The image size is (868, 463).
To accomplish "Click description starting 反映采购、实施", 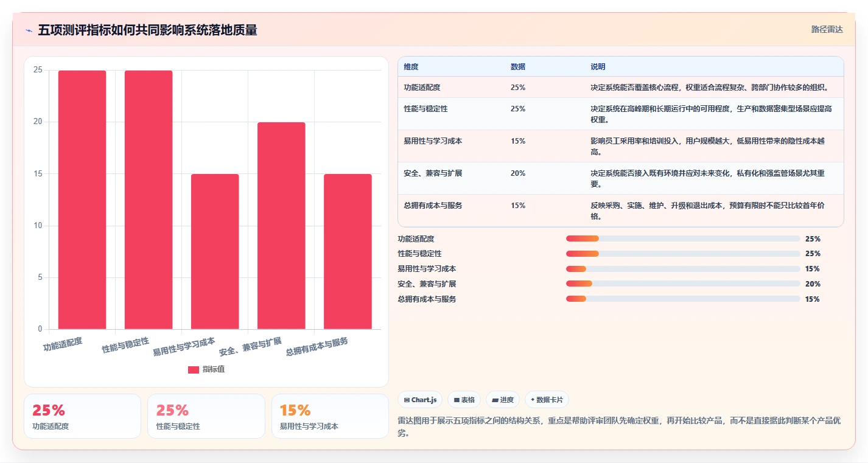I will click(x=708, y=211).
